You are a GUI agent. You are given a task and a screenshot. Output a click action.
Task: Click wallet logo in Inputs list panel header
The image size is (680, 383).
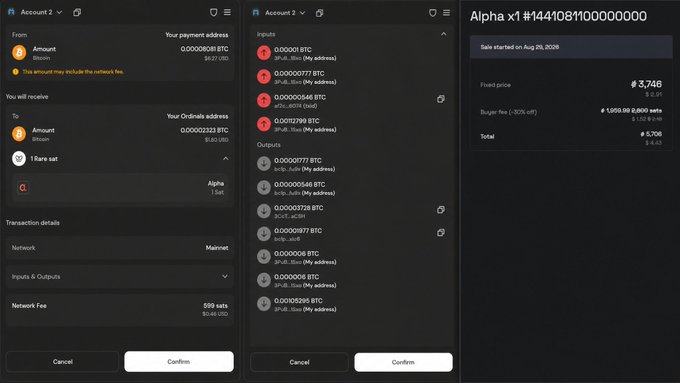point(256,13)
